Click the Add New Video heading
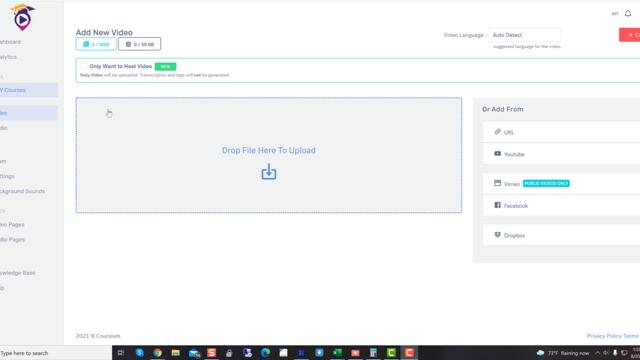640x360 pixels. pyautogui.click(x=104, y=32)
